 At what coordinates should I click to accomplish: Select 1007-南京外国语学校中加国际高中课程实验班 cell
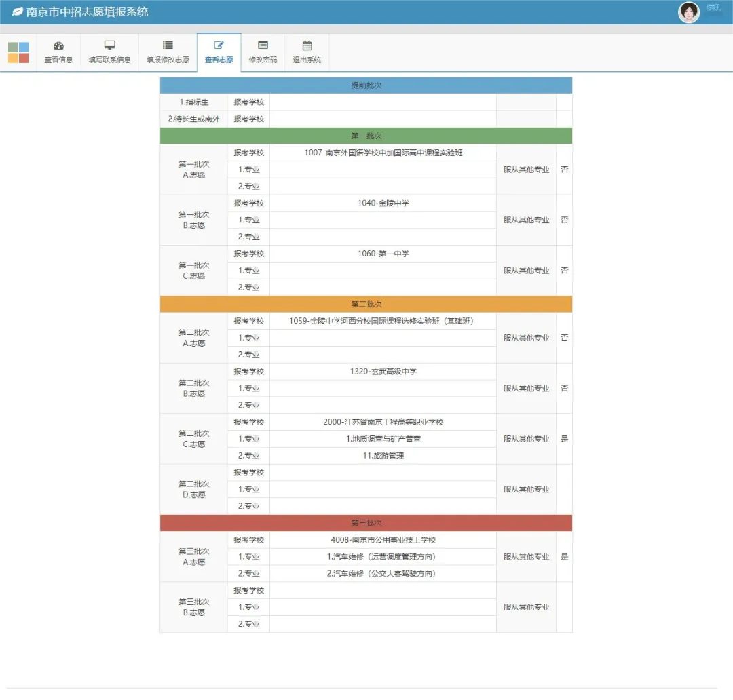383,153
